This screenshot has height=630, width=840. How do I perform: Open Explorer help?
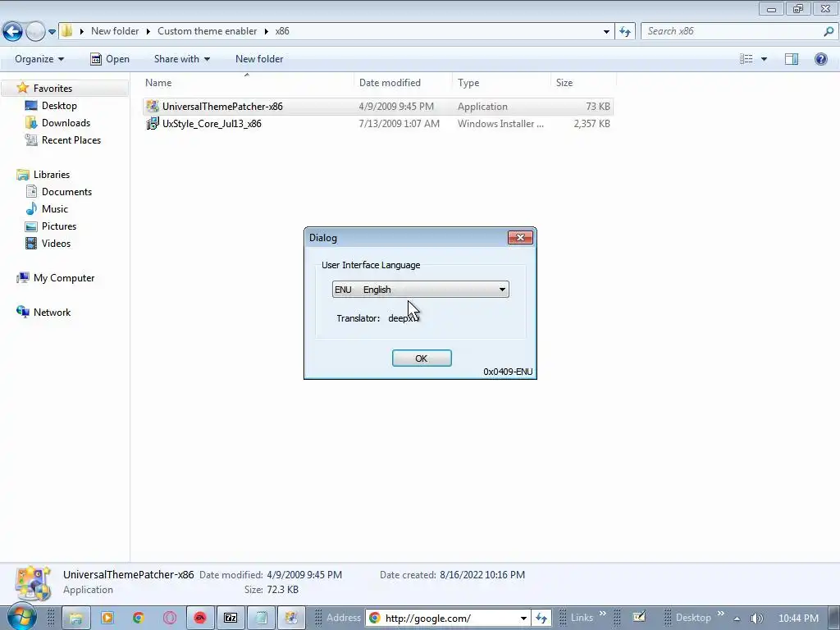820,59
